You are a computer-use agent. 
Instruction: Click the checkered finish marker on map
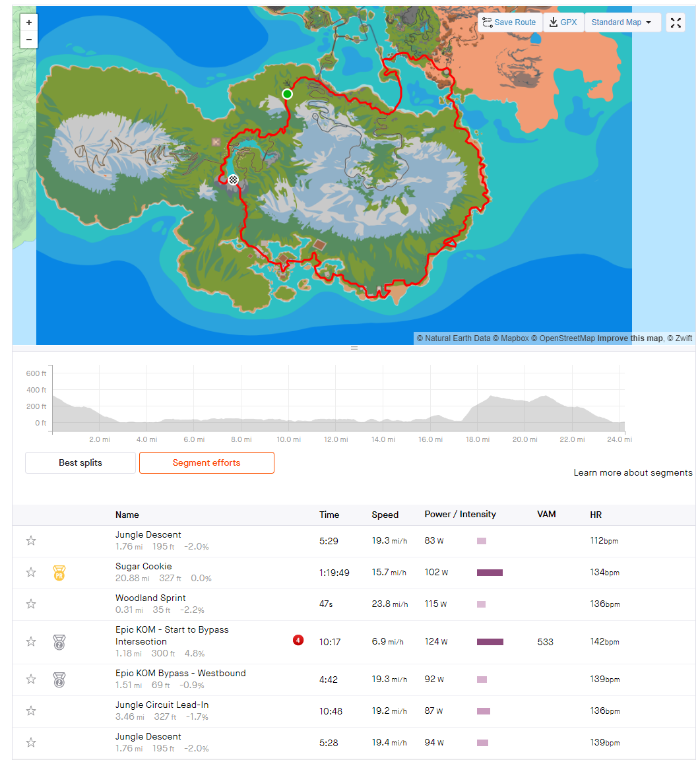[233, 180]
